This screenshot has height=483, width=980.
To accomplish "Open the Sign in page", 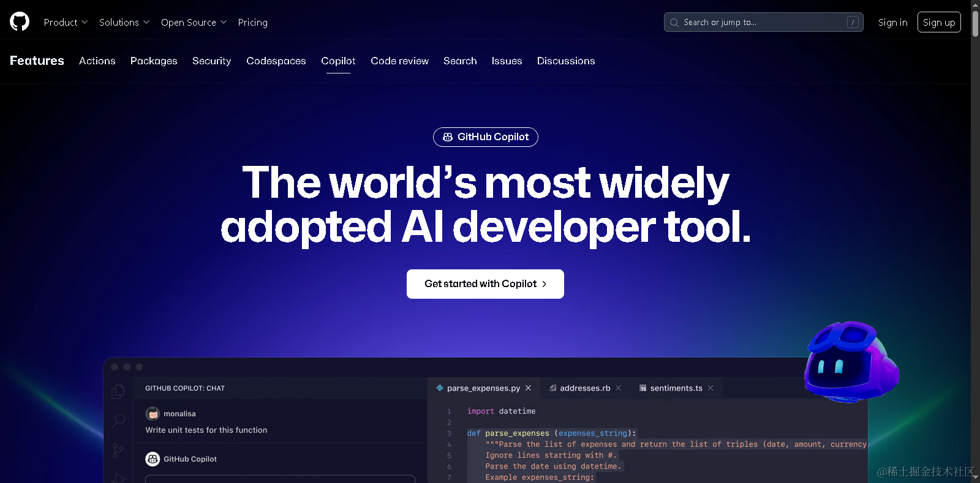I will tap(892, 22).
